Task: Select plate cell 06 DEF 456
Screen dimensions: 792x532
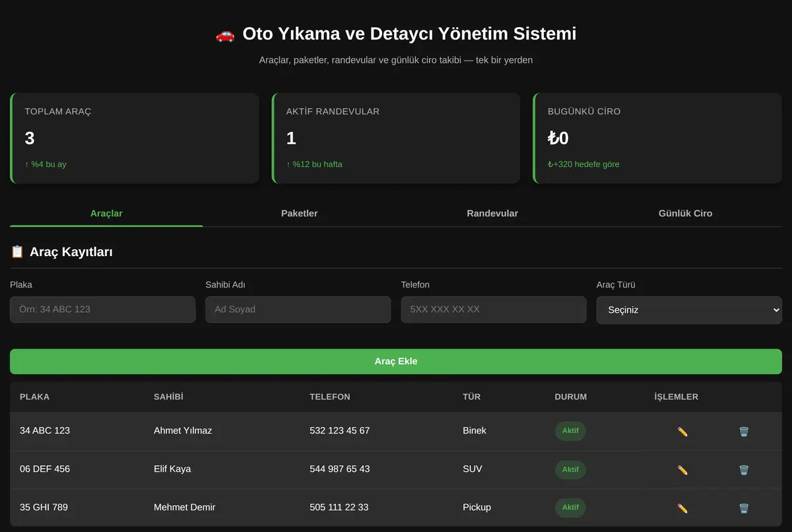Action: [x=45, y=469]
